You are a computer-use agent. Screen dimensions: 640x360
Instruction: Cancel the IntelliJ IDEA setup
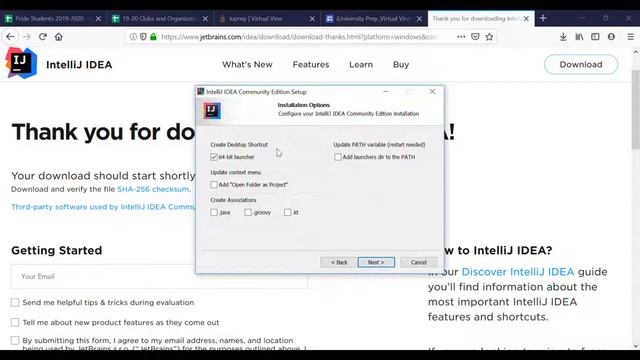point(419,262)
